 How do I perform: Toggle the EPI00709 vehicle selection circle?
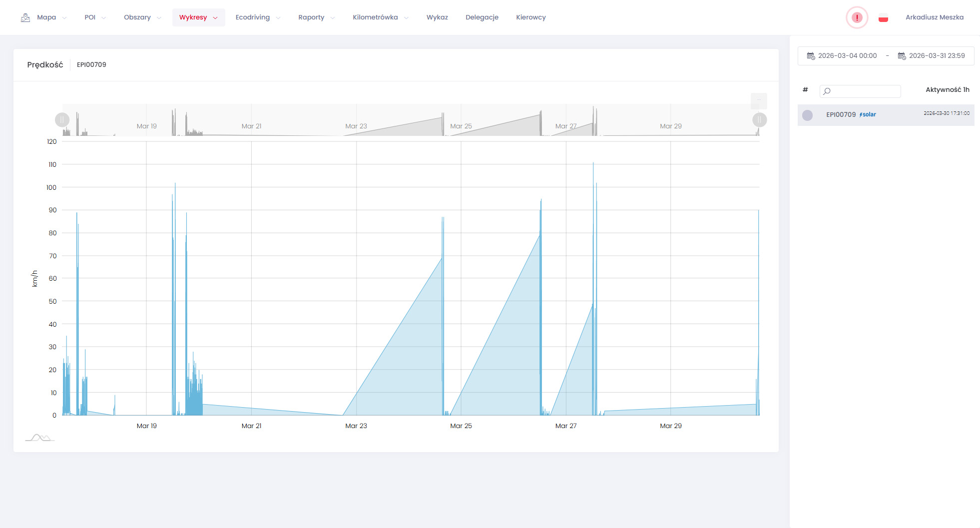click(x=807, y=115)
